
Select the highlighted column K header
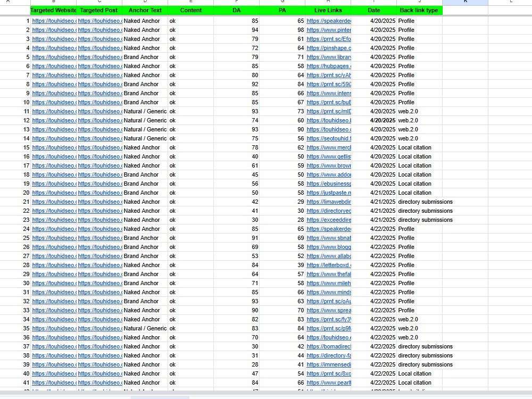465,2
